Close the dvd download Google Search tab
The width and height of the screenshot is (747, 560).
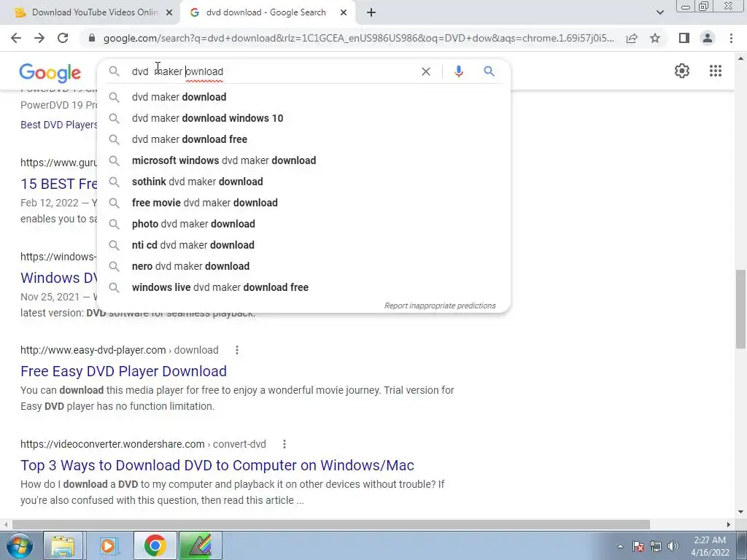344,12
